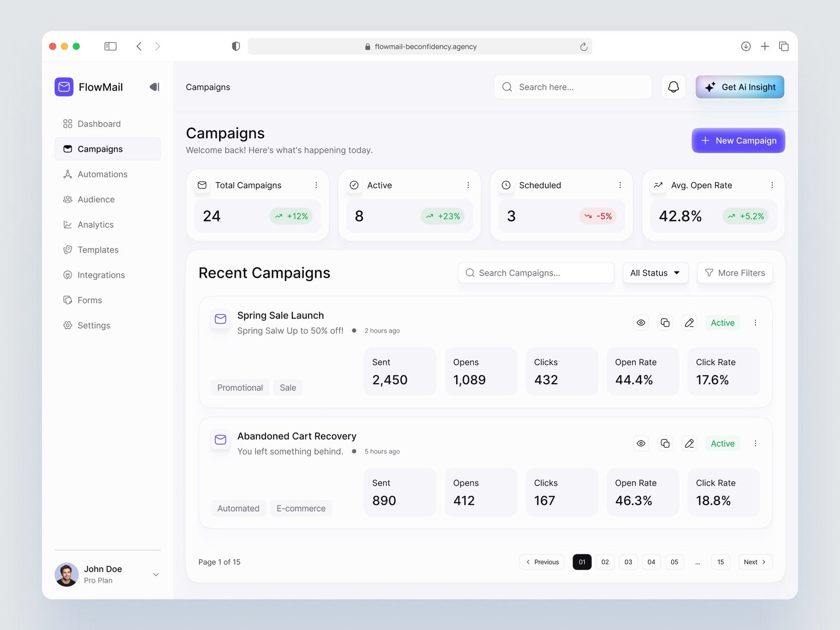Select current page 01 button

582,562
